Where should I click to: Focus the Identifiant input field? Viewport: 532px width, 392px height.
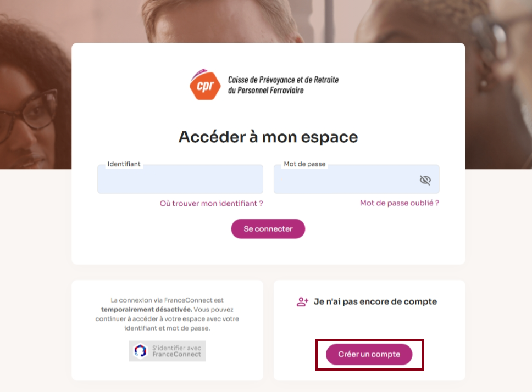coord(180,179)
